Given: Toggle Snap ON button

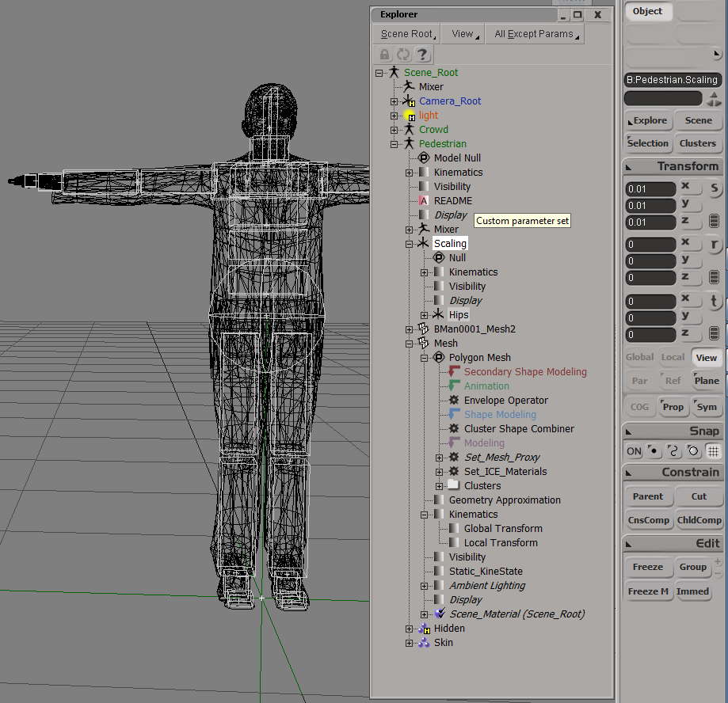Looking at the screenshot, I should [634, 451].
